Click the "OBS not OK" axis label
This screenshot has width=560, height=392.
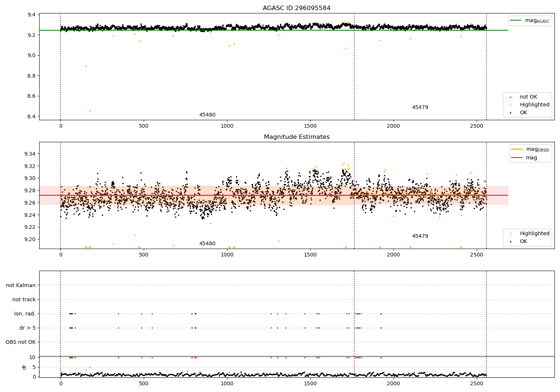[21, 342]
